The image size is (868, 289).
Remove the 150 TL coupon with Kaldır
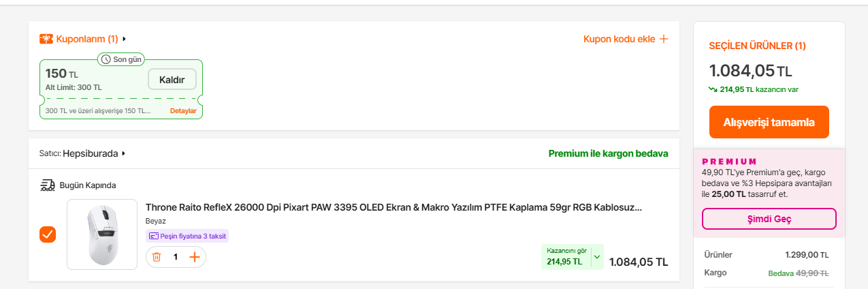[x=172, y=80]
